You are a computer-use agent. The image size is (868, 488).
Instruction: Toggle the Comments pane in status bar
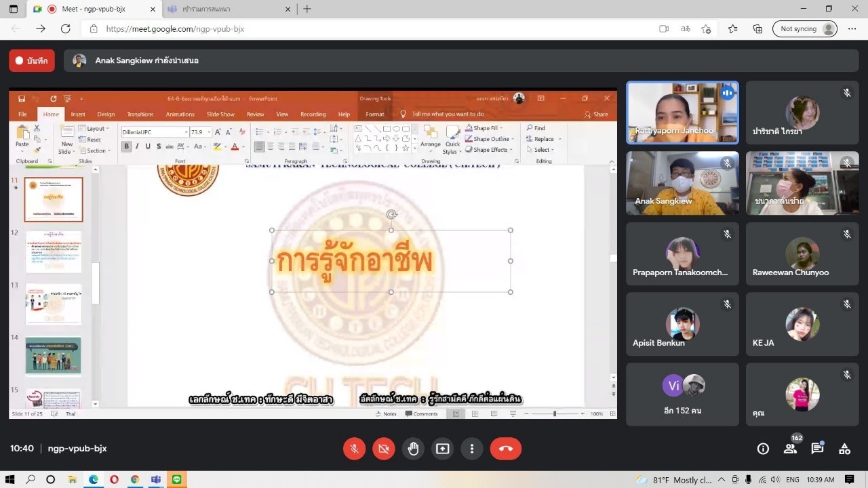[x=422, y=413]
